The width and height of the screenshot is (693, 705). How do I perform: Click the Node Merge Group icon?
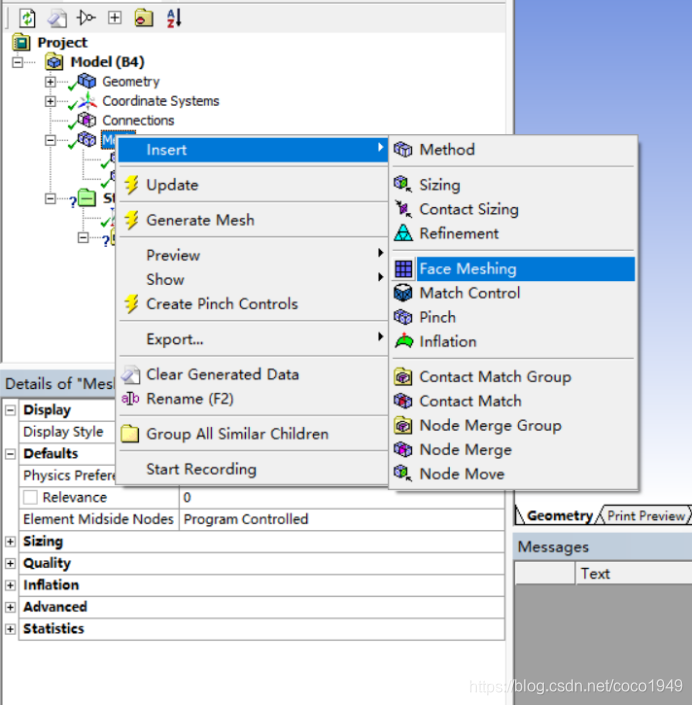pos(403,425)
